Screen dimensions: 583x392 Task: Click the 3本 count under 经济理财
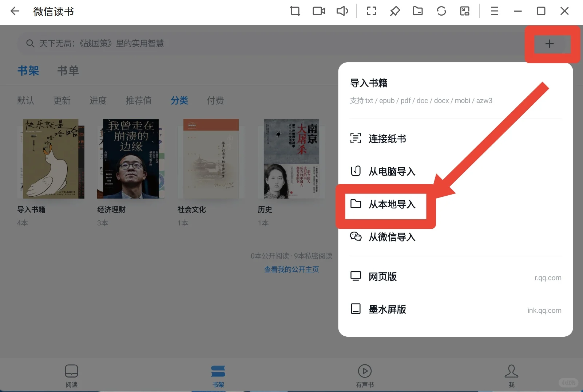(103, 223)
